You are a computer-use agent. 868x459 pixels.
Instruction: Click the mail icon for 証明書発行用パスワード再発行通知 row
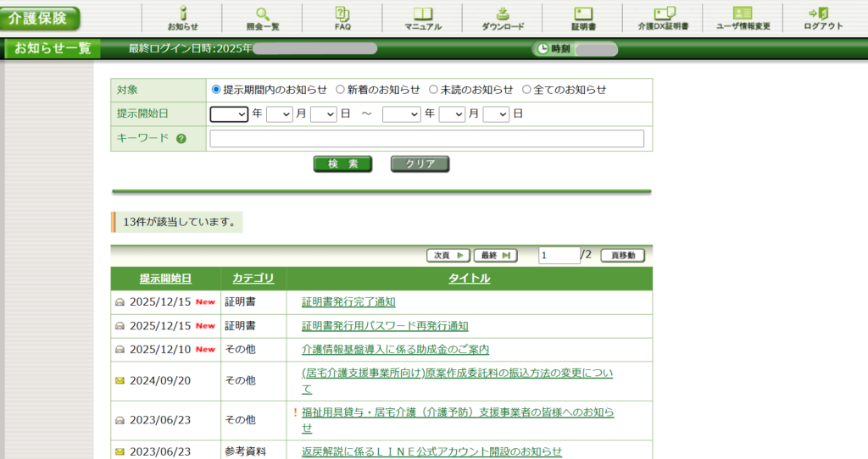(120, 326)
